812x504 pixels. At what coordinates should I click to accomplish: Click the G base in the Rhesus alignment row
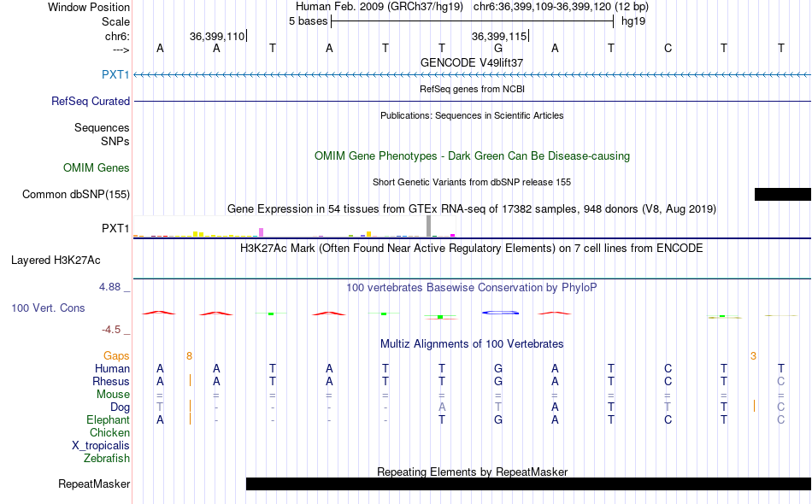tap(498, 381)
